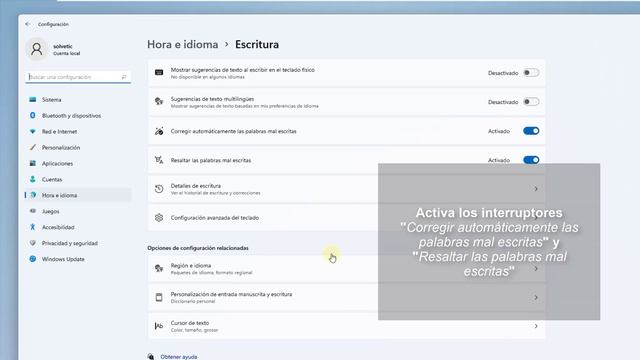Open Sistema settings section
The image size is (640, 360).
click(x=78, y=100)
